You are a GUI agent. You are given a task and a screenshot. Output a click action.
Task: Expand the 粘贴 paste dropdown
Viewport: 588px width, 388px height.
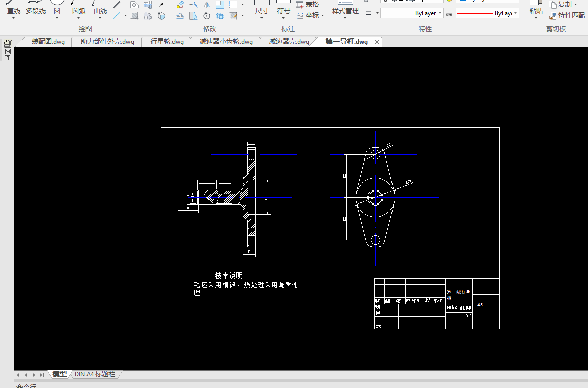tap(536, 18)
